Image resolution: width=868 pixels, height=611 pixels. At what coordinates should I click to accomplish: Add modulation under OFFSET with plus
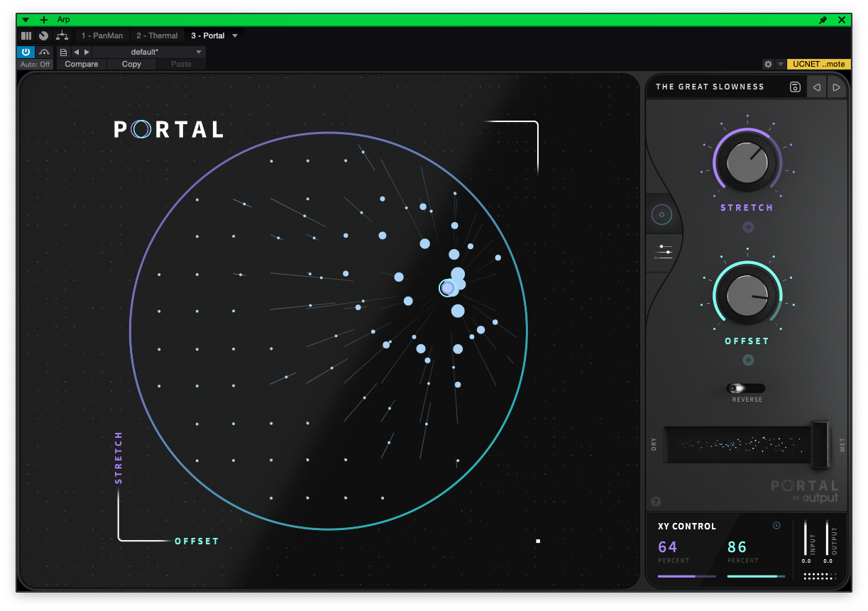(x=748, y=360)
